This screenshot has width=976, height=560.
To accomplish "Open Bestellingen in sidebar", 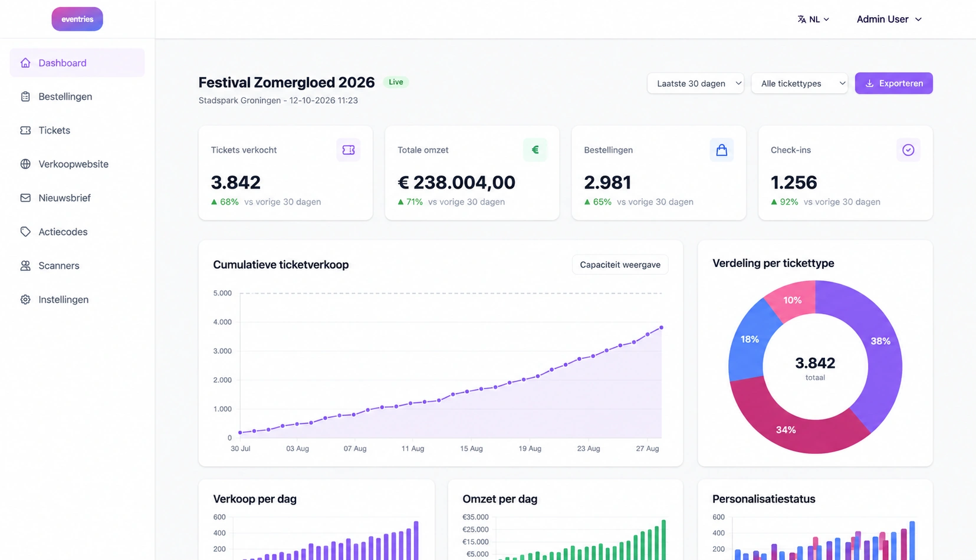I will (x=77, y=96).
